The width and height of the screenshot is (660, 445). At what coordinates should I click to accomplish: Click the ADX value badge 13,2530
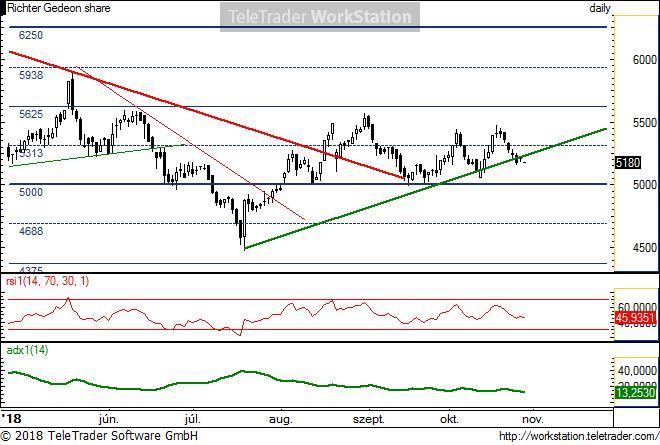point(636,393)
